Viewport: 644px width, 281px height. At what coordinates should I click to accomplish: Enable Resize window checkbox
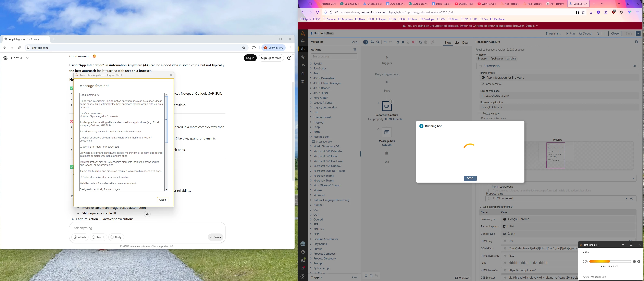tap(479, 113)
